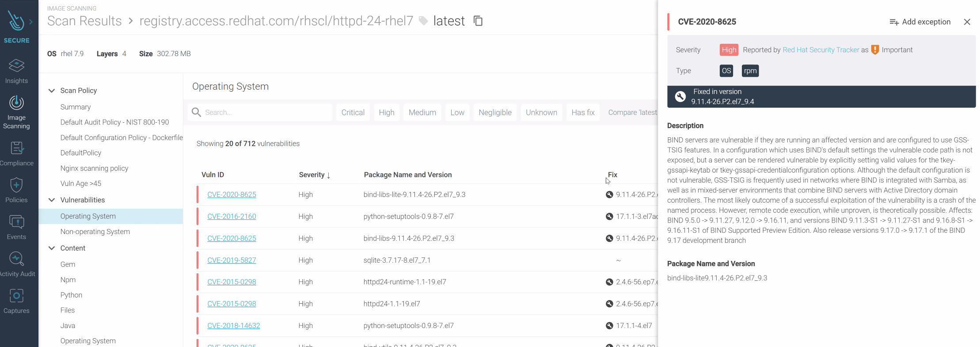Go to the Compliance section
Screen dimensions: 980x347
coord(16,154)
